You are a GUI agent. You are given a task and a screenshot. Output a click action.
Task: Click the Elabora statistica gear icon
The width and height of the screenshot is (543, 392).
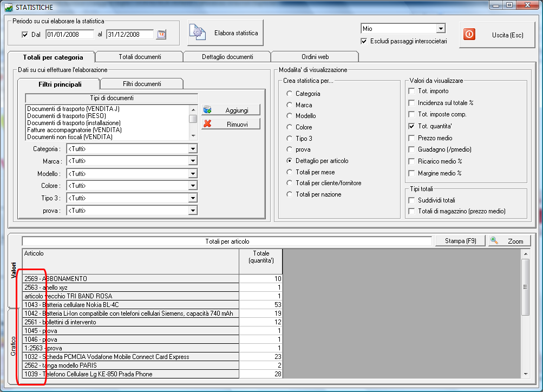(x=198, y=33)
